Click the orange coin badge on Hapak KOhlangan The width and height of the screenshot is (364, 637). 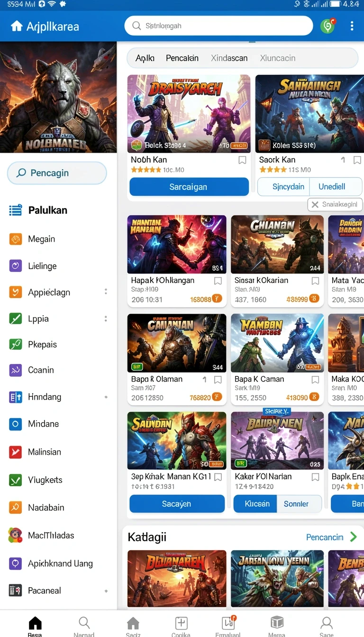(217, 299)
